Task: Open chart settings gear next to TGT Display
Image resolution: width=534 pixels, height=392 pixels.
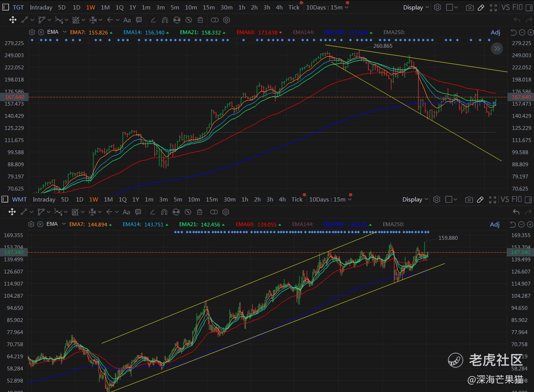Action: [x=437, y=8]
